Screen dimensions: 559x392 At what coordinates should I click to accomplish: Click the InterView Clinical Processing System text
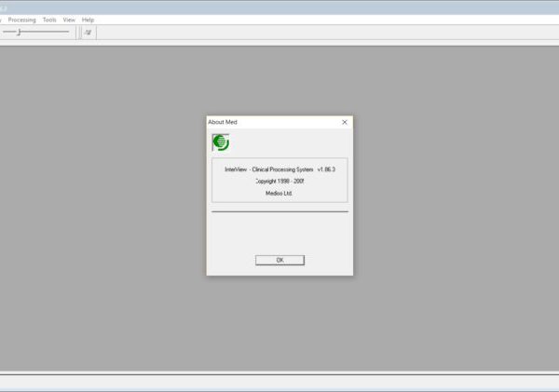[268, 169]
